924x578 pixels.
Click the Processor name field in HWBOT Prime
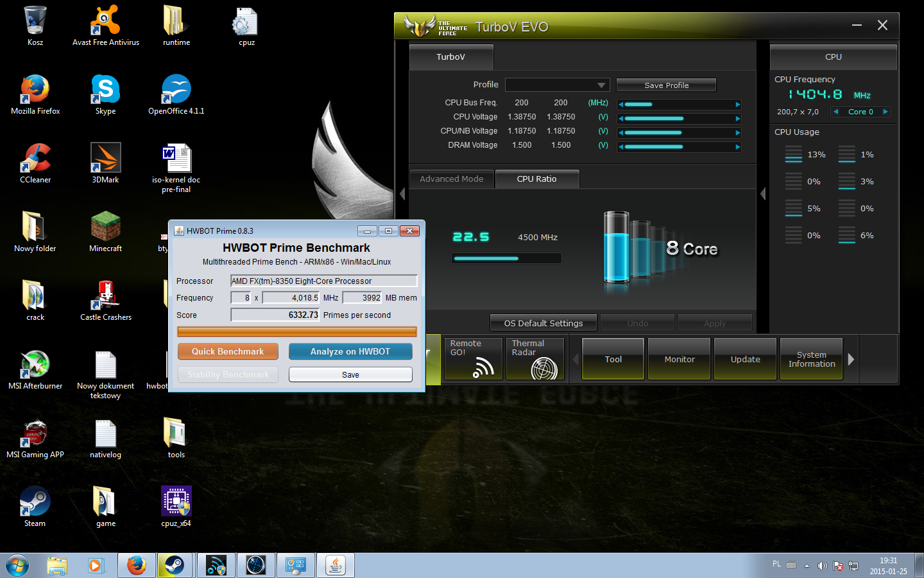pyautogui.click(x=324, y=281)
